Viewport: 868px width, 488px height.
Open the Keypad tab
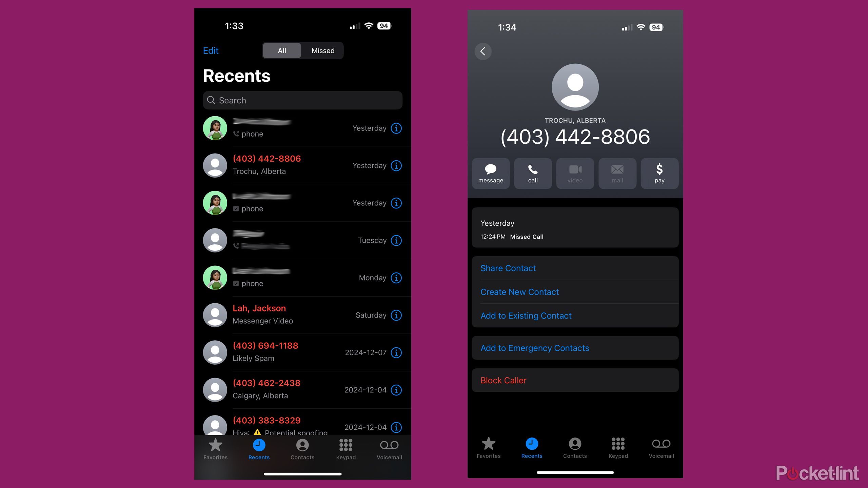point(345,449)
